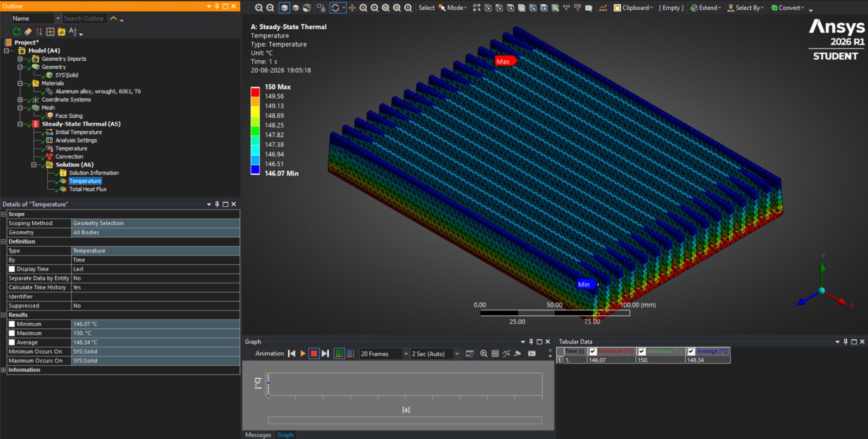Click the export video file icon
The width and height of the screenshot is (868, 439).
(470, 354)
